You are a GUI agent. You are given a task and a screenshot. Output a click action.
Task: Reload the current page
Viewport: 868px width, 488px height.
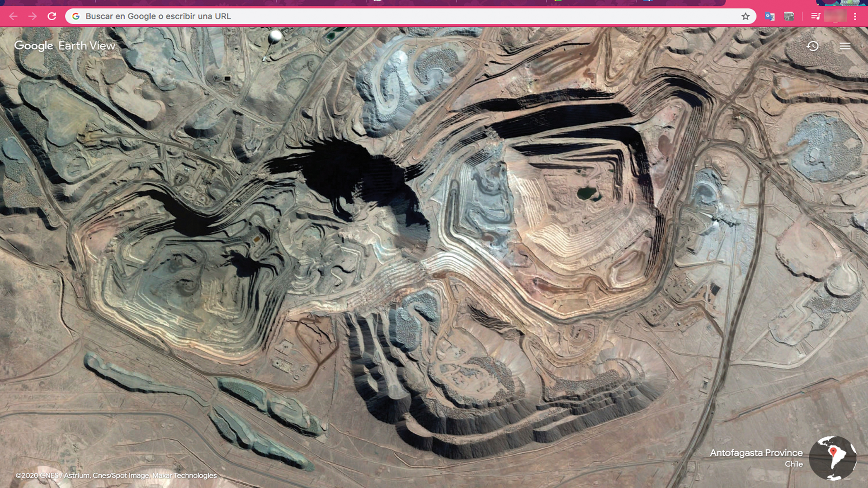(52, 16)
